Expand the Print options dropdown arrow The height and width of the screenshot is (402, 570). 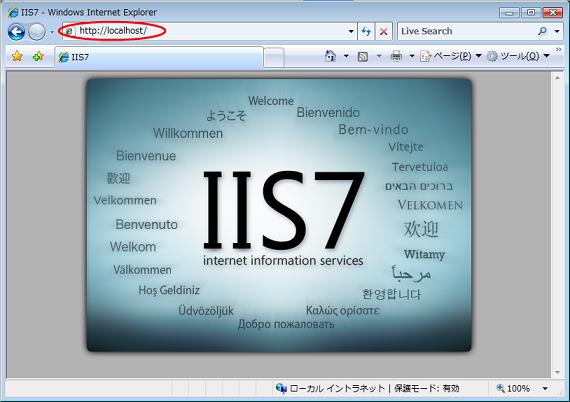(412, 56)
